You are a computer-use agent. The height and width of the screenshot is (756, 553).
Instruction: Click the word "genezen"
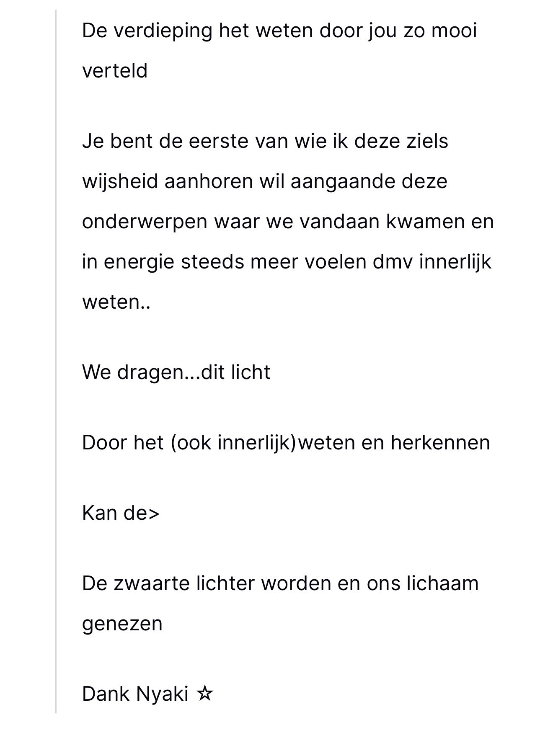(x=122, y=623)
